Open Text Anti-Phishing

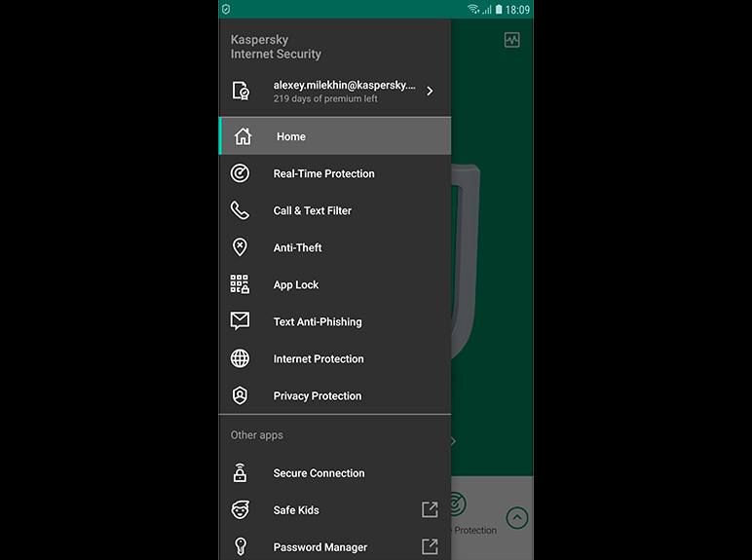pyautogui.click(x=335, y=321)
